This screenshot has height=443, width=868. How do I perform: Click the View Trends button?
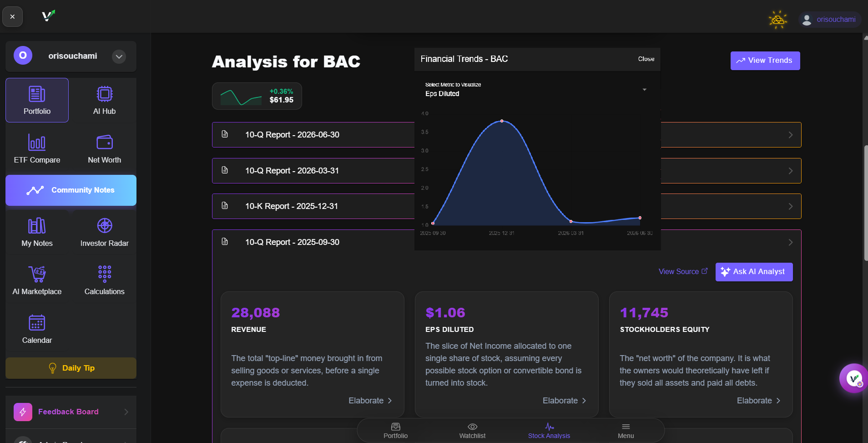765,61
